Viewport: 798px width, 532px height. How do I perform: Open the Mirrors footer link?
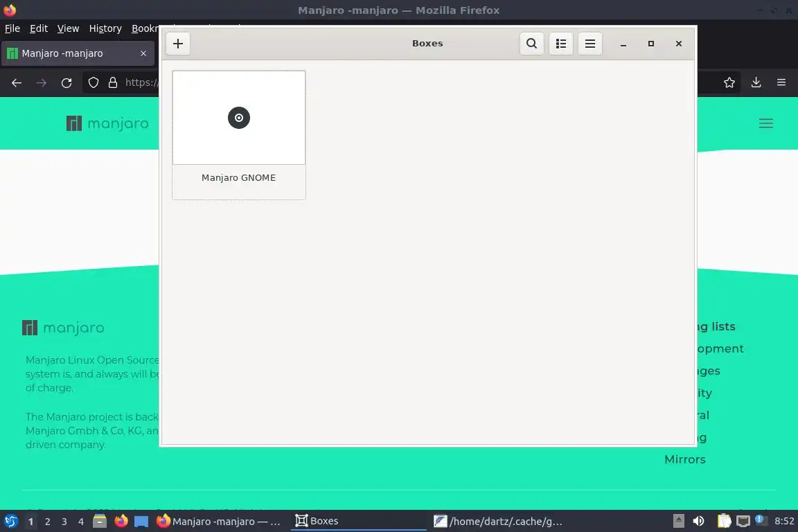685,460
